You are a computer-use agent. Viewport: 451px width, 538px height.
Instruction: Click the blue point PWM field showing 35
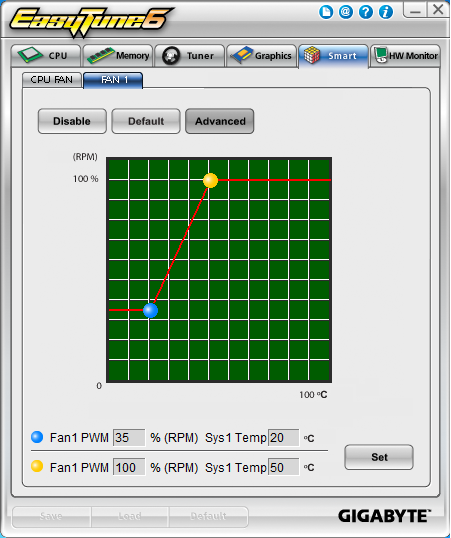129,438
